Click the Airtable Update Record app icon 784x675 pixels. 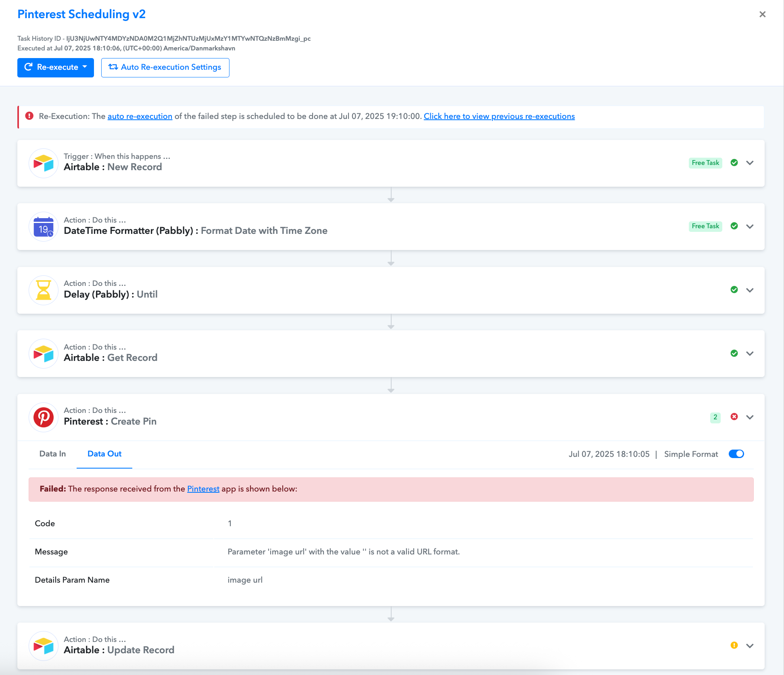44,646
